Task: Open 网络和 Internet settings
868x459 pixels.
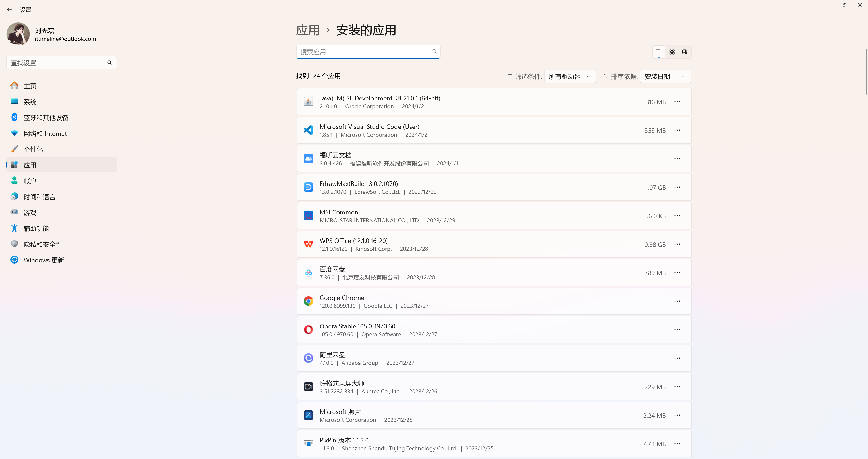Action: click(x=62, y=133)
